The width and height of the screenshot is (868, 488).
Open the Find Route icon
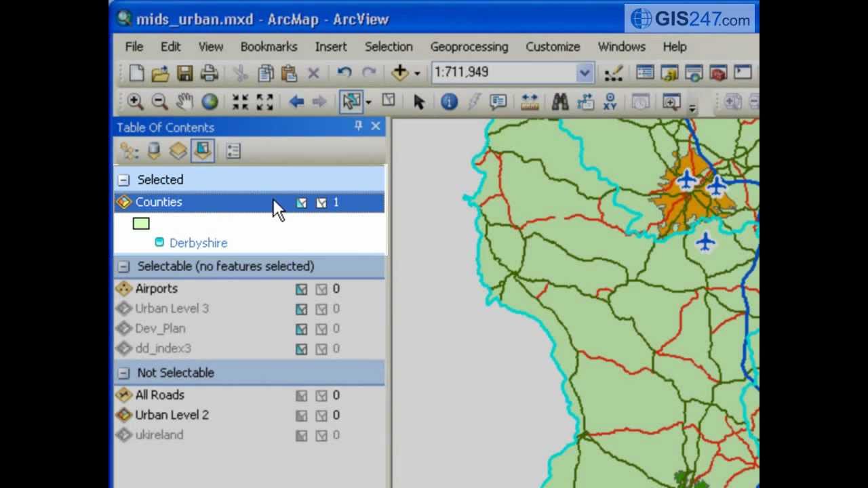coord(585,102)
